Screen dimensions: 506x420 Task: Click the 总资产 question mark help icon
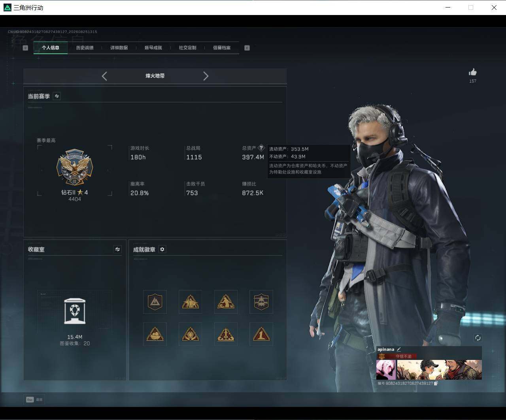[261, 148]
